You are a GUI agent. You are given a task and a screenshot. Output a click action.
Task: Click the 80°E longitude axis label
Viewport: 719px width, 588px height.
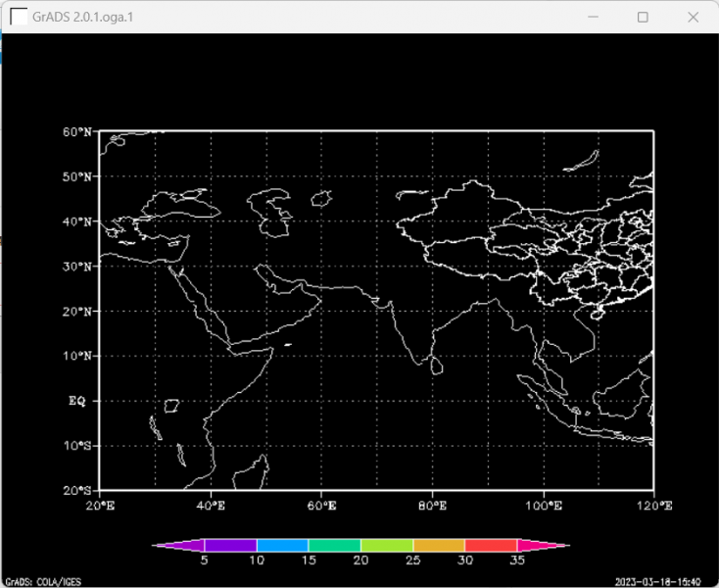pos(432,506)
